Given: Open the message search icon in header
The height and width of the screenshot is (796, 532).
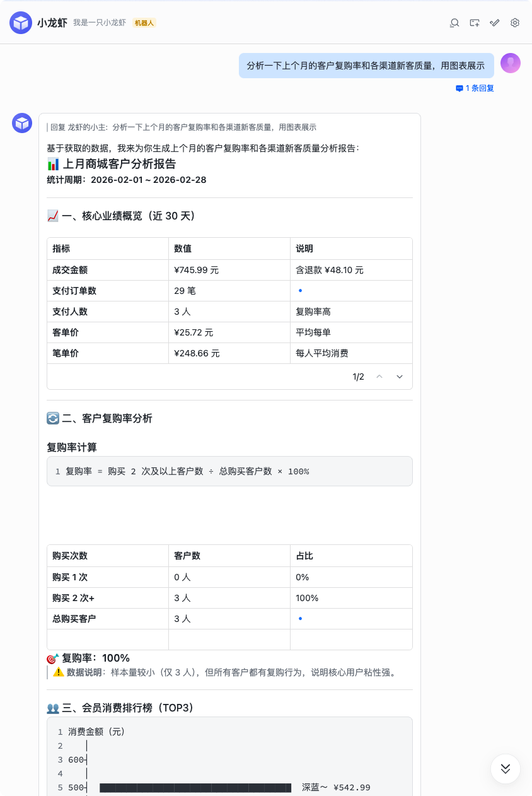Looking at the screenshot, I should 454,23.
